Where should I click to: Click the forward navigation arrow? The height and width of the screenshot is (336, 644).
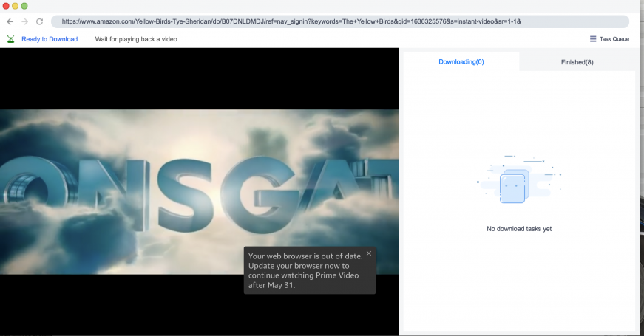[x=24, y=21]
